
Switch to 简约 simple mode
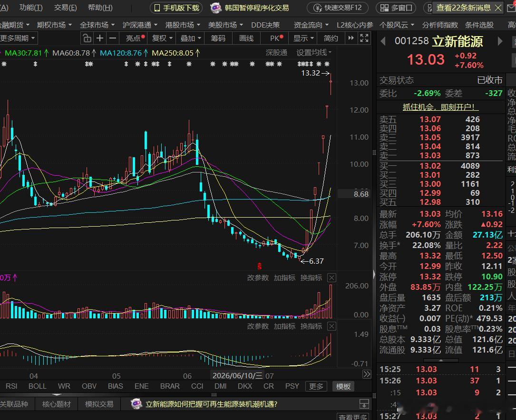331,38
